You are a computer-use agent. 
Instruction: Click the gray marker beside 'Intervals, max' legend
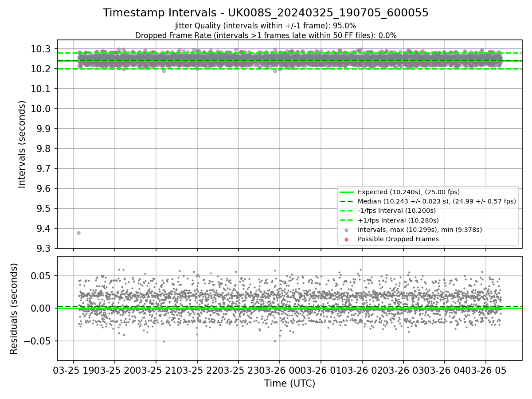347,230
